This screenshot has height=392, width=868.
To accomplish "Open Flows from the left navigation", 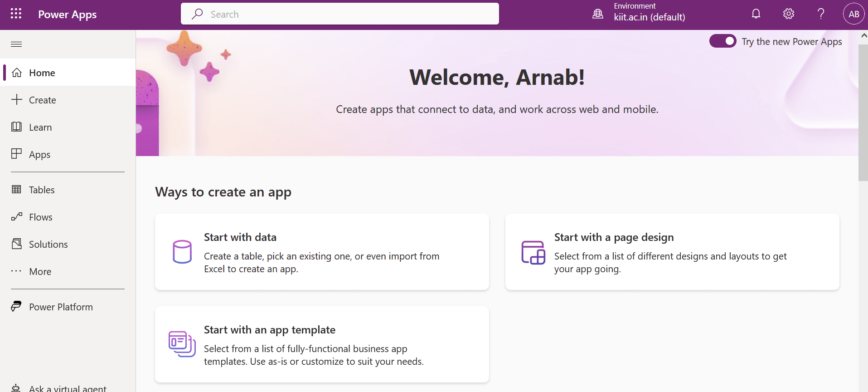I will (41, 217).
